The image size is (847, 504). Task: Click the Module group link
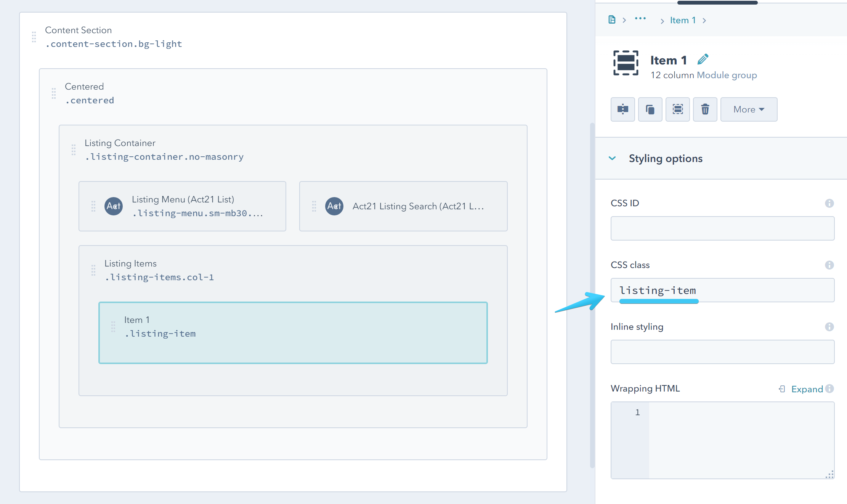click(x=727, y=75)
